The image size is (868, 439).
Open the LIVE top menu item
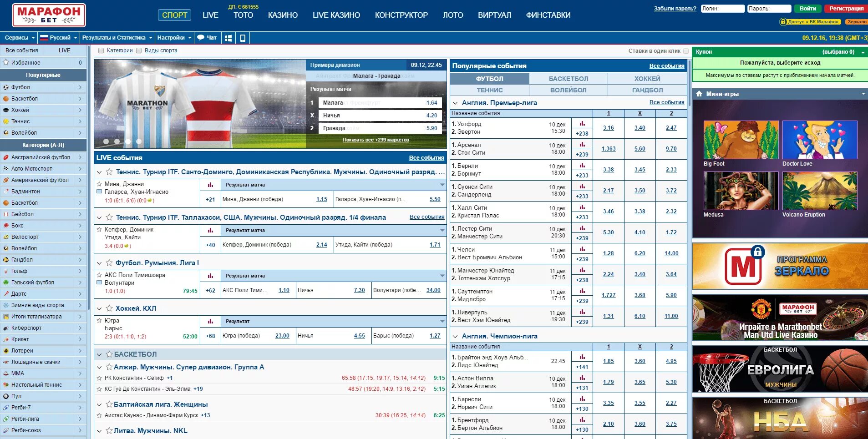click(x=210, y=15)
